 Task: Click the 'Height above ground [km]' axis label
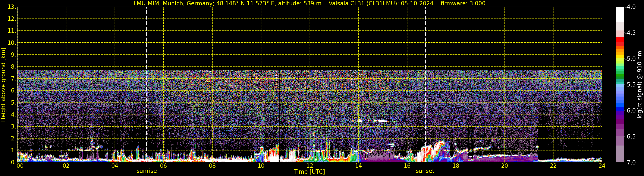click(x=3, y=85)
